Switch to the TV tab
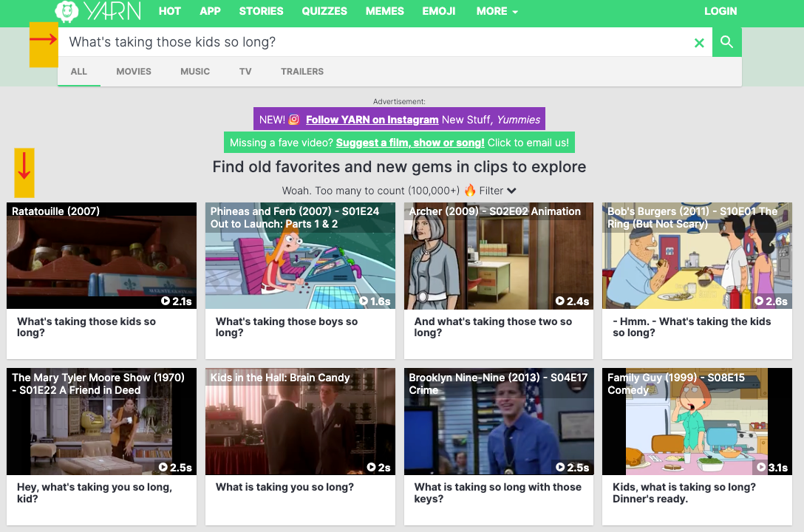Viewport: 804px width, 532px height. pos(245,72)
